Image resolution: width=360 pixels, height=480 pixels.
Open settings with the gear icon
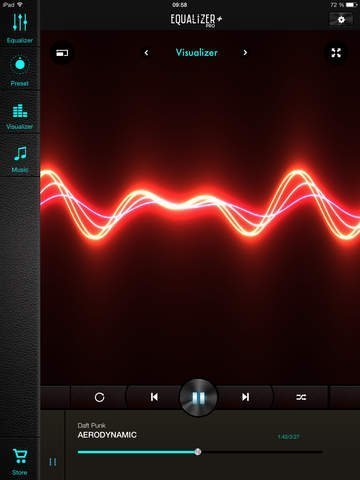click(x=341, y=20)
